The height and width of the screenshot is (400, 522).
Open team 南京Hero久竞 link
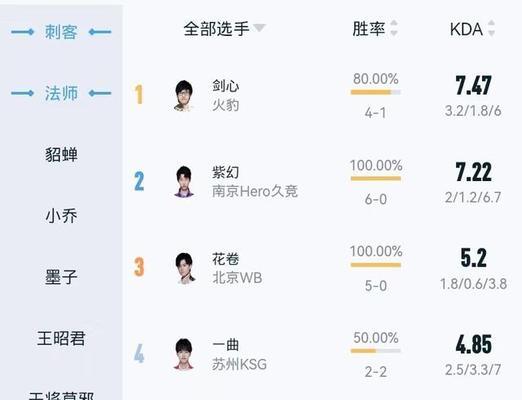pyautogui.click(x=255, y=192)
